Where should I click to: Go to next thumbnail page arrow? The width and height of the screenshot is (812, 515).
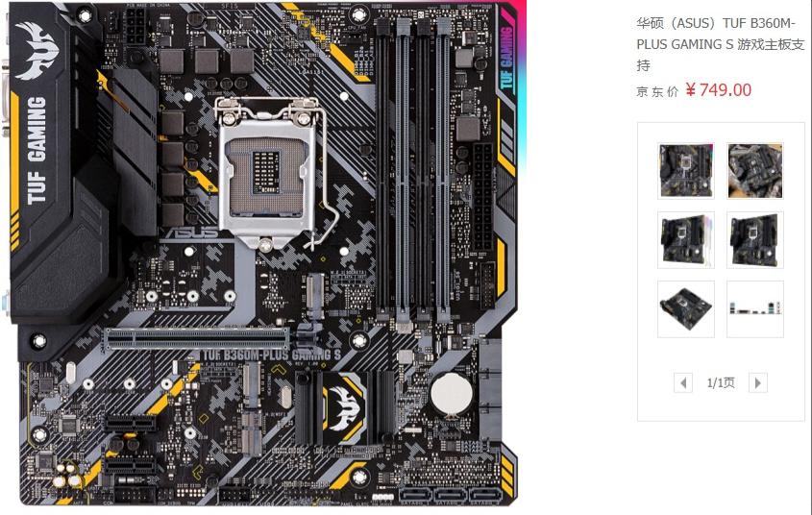tap(758, 383)
